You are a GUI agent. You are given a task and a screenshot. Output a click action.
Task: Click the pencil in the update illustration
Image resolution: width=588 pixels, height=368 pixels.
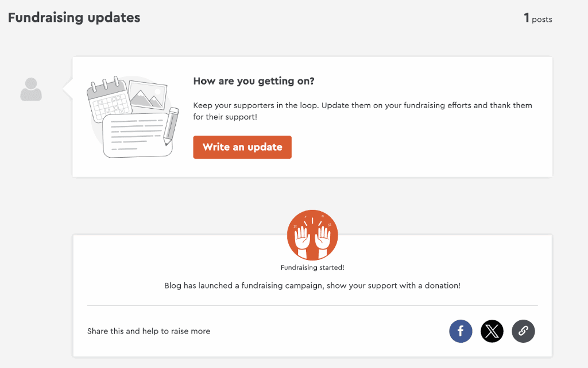click(x=171, y=125)
